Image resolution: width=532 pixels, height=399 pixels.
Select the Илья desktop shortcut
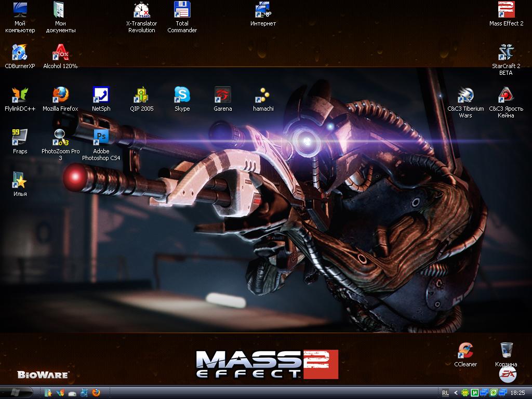coord(20,184)
